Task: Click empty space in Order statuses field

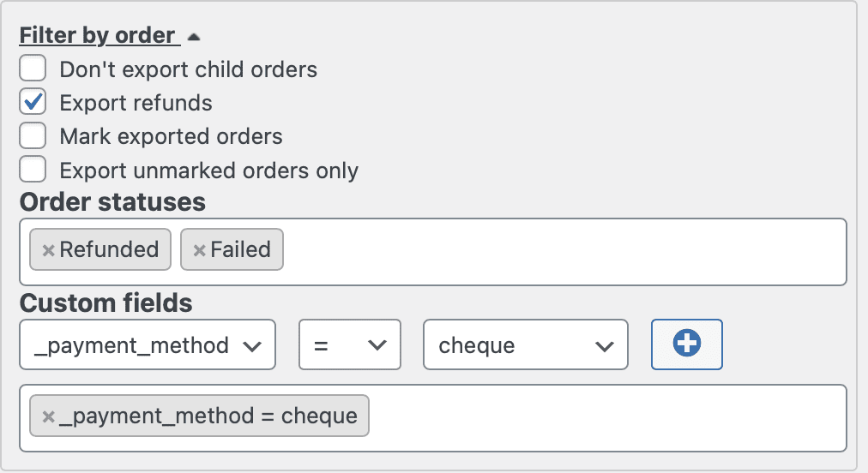Action: click(558, 252)
